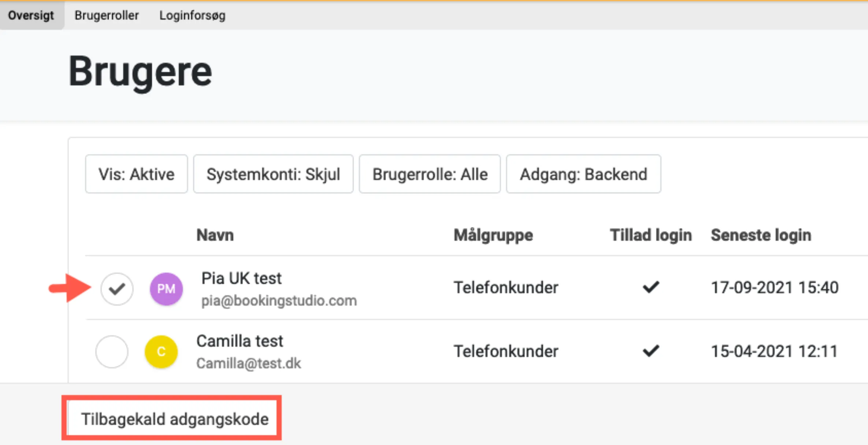Image resolution: width=868 pixels, height=445 pixels.
Task: Open the Pia UK test user name
Action: coord(241,278)
